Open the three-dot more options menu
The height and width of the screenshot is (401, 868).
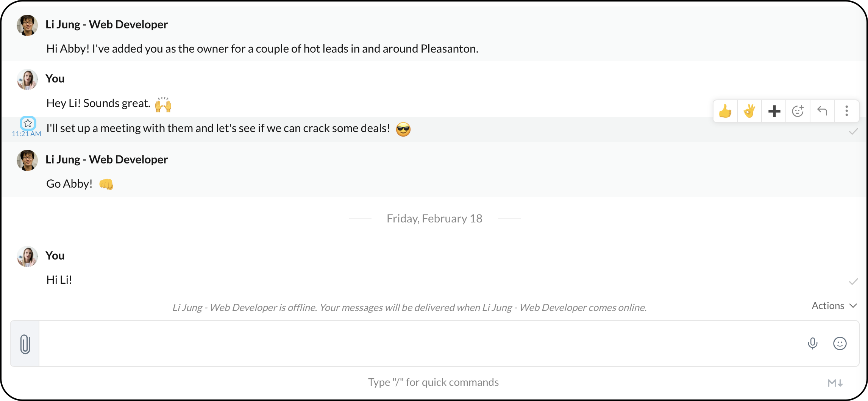(846, 111)
